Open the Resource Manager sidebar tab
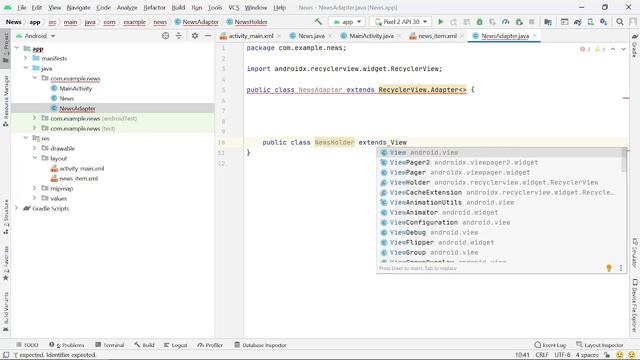 pyautogui.click(x=6, y=100)
